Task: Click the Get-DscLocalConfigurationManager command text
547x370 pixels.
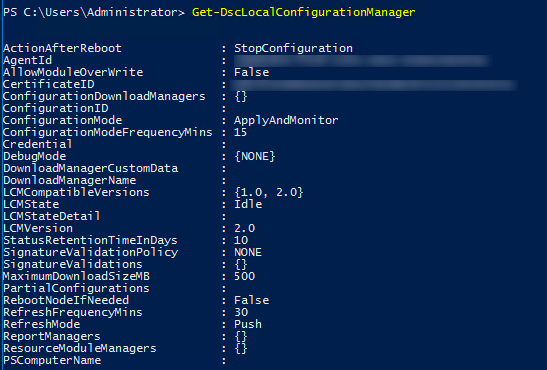Action: point(304,13)
